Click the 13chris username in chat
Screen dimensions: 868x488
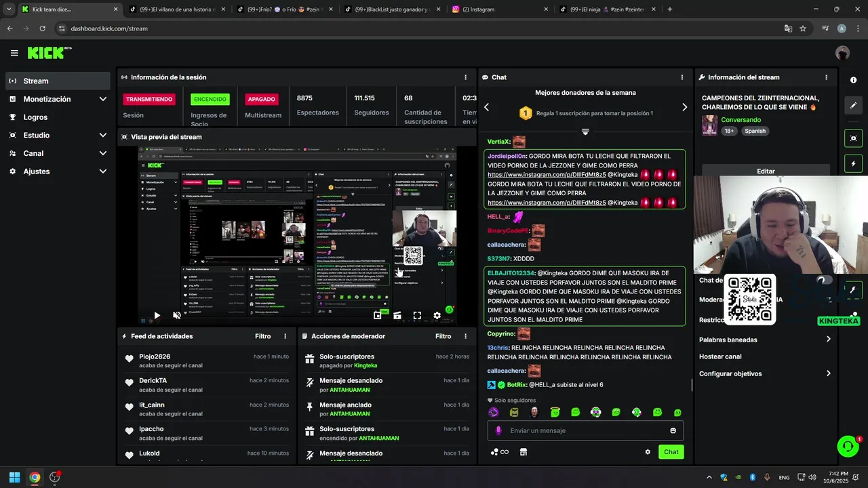(498, 348)
